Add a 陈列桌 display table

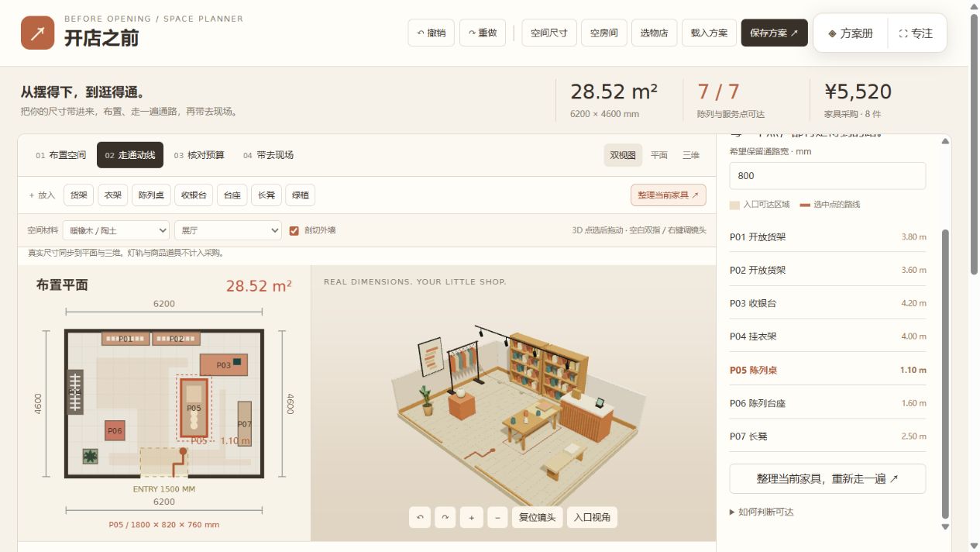coord(151,195)
